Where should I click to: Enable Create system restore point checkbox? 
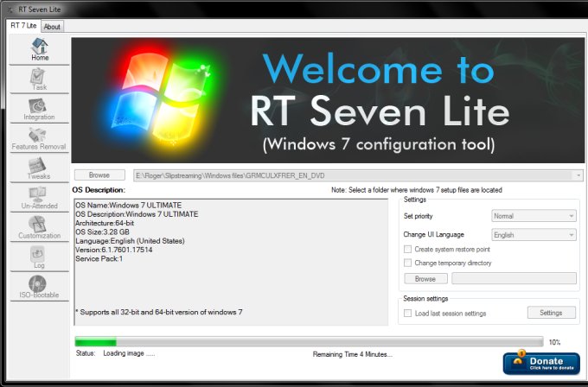(x=407, y=249)
